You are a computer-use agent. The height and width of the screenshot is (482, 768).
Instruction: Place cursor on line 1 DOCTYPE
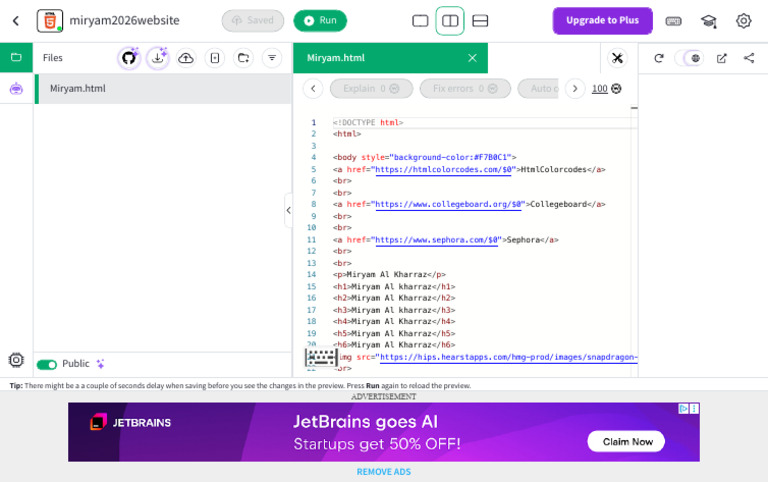[x=368, y=122]
